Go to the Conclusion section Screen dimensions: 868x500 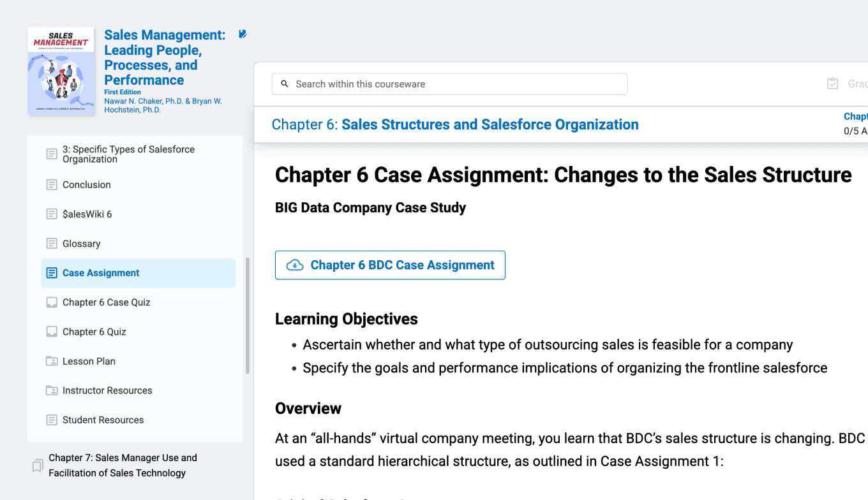pos(87,185)
